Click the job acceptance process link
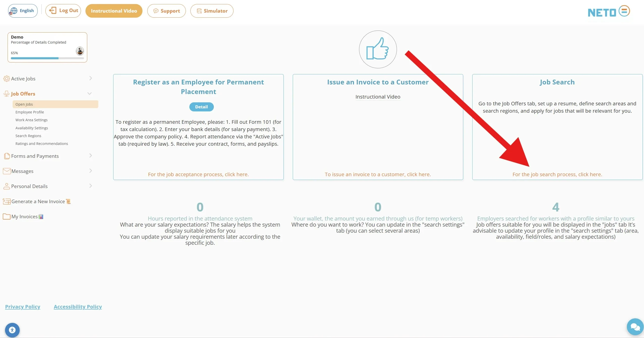 pyautogui.click(x=198, y=174)
